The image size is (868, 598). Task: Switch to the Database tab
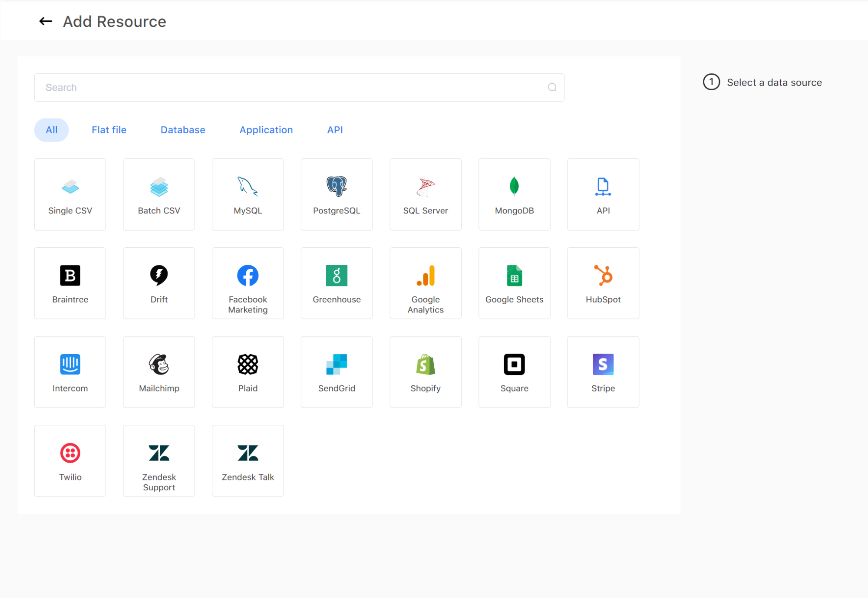click(183, 130)
